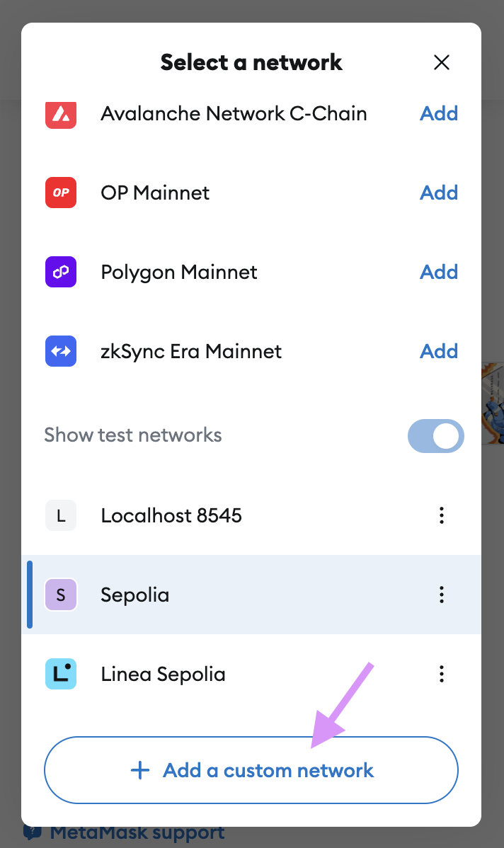The width and height of the screenshot is (504, 848).
Task: Click the Localhost 8545 letter icon
Action: click(x=61, y=515)
